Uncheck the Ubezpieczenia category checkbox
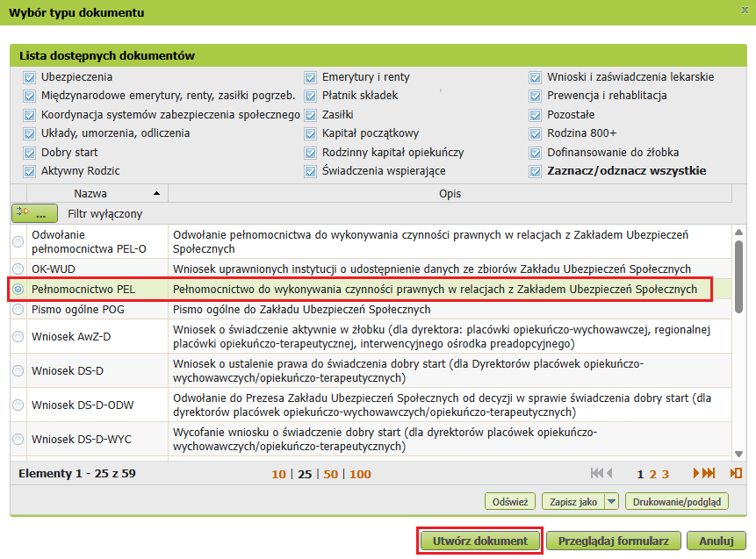Image resolution: width=756 pixels, height=559 pixels. [x=30, y=77]
